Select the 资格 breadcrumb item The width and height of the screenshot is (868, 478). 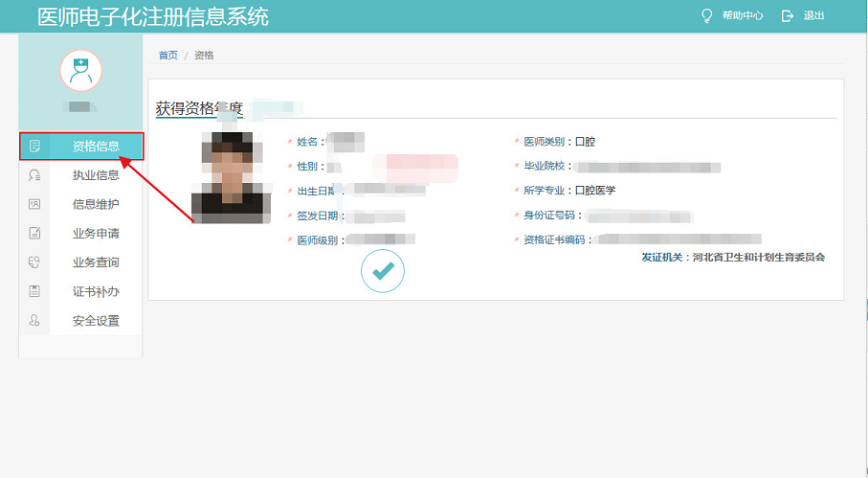click(x=204, y=56)
